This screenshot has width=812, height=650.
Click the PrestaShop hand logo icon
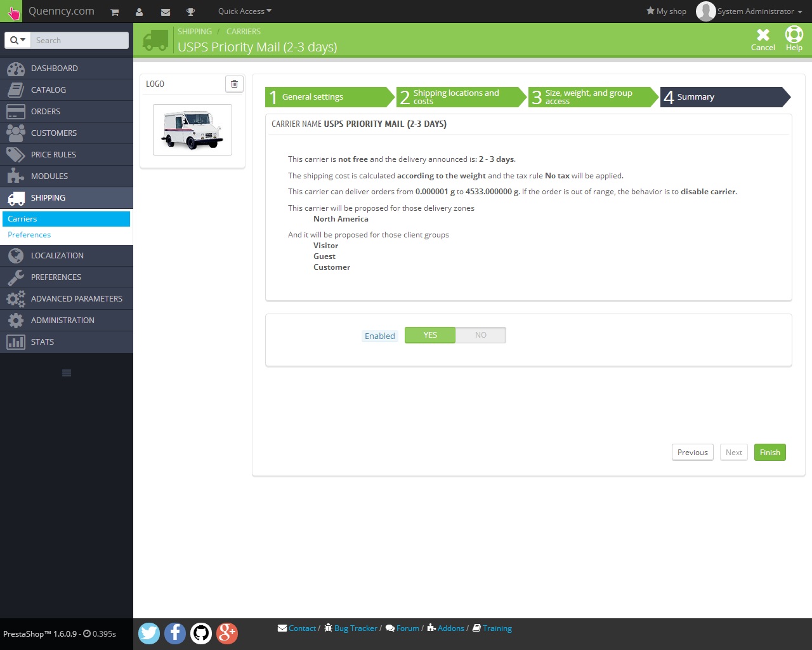pyautogui.click(x=13, y=11)
